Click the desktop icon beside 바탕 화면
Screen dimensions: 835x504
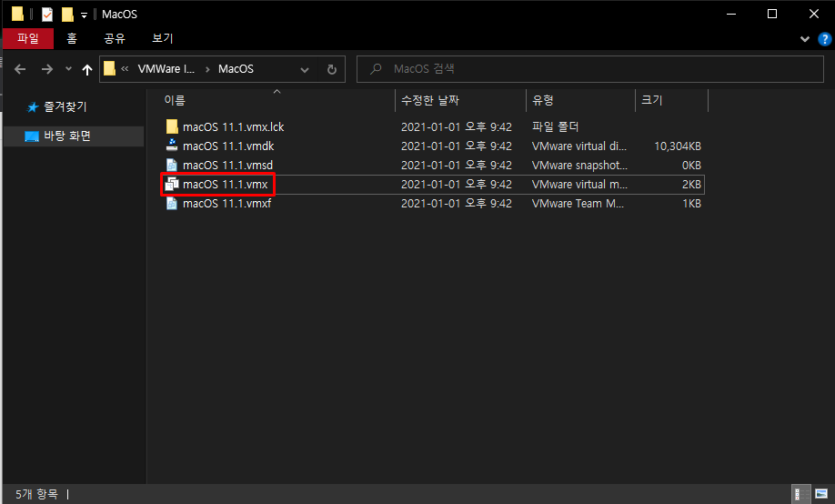pos(32,136)
